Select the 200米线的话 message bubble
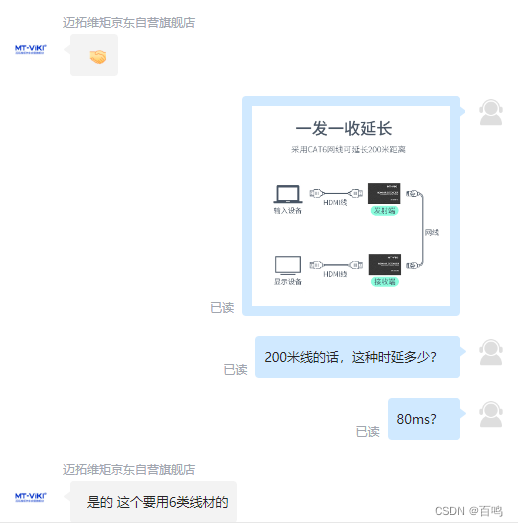This screenshot has height=526, width=518. (357, 357)
